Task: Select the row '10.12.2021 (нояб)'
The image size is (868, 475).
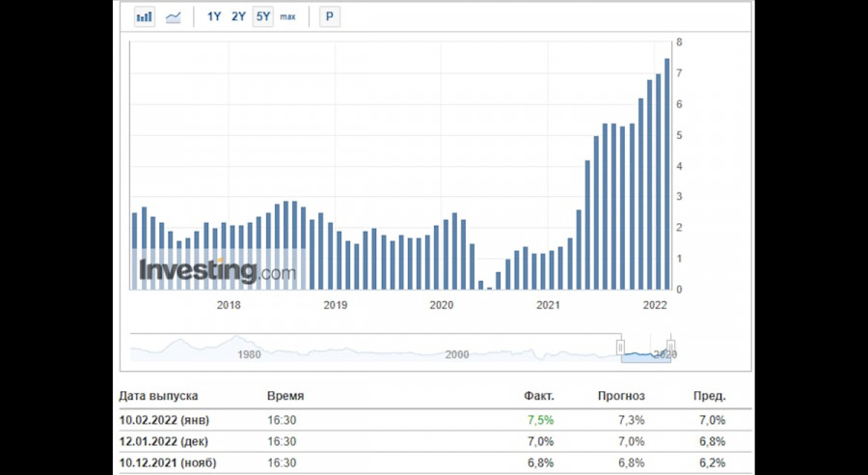Action: pyautogui.click(x=435, y=463)
